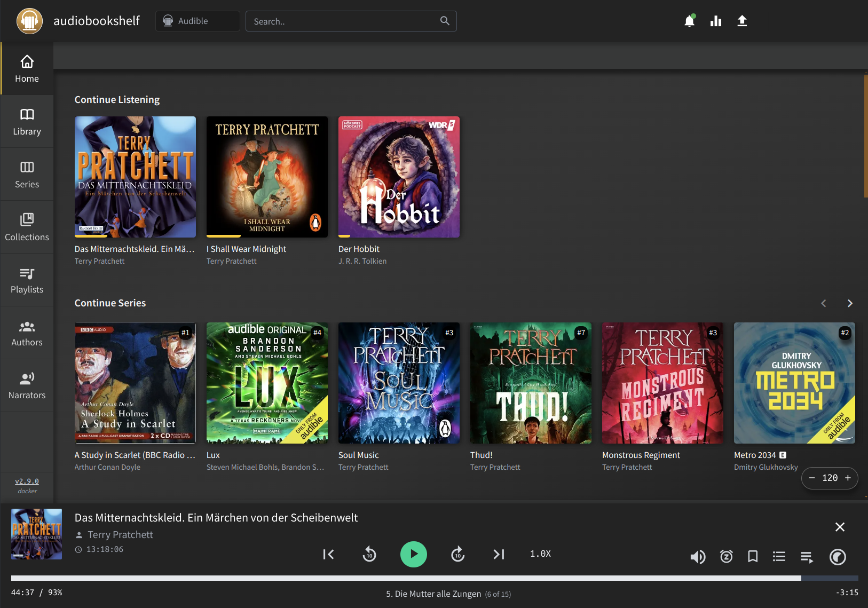This screenshot has height=608, width=868.
Task: Open the Audible library dropdown
Action: [198, 21]
